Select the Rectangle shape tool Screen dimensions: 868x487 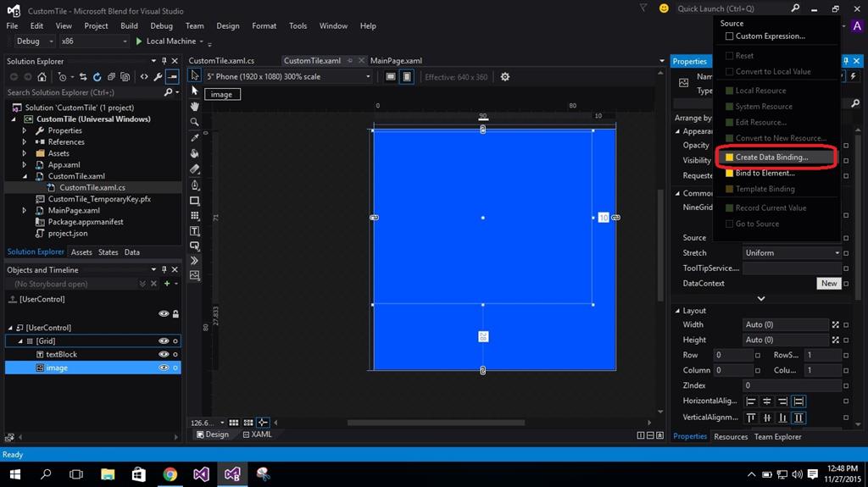(x=195, y=201)
